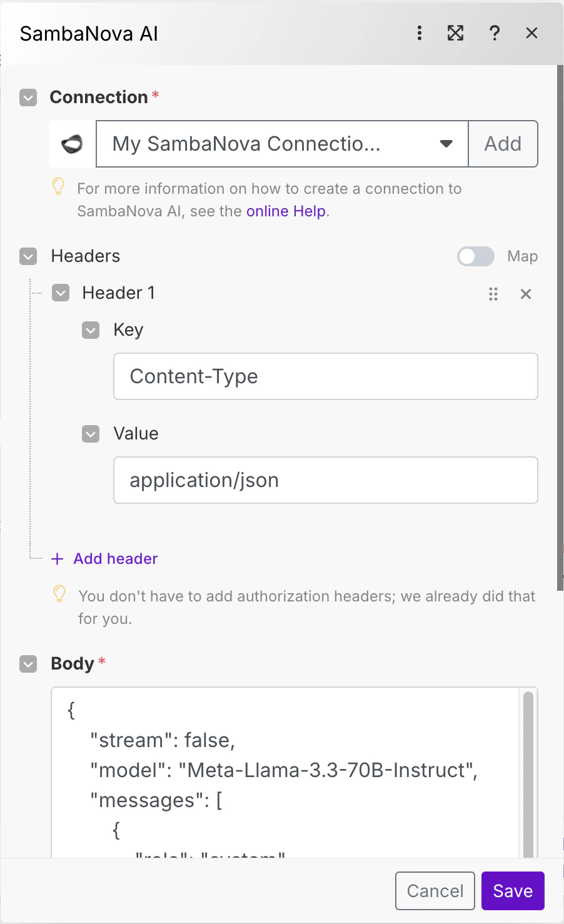Open the three-dot options menu
Image resolution: width=564 pixels, height=924 pixels.
pos(420,33)
